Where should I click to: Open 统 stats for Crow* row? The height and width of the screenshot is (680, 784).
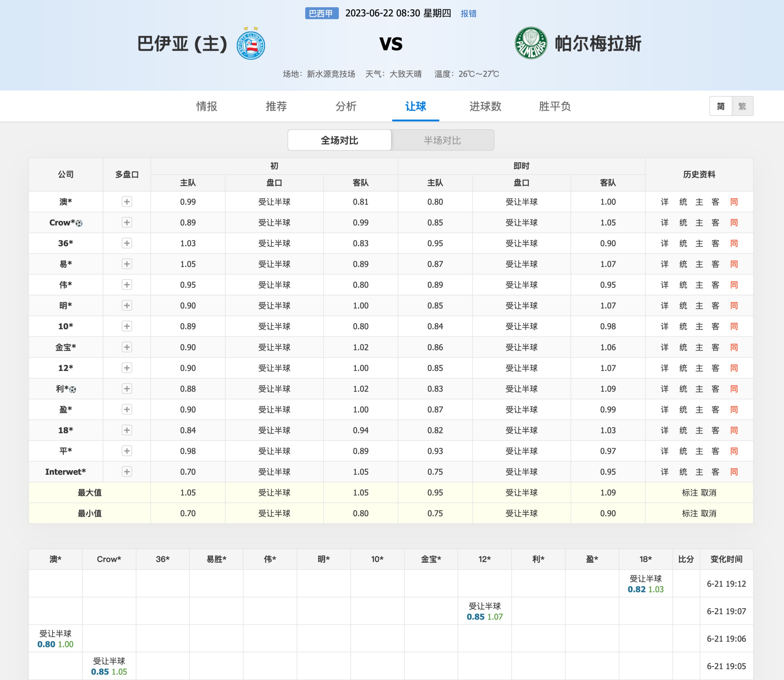(x=683, y=223)
